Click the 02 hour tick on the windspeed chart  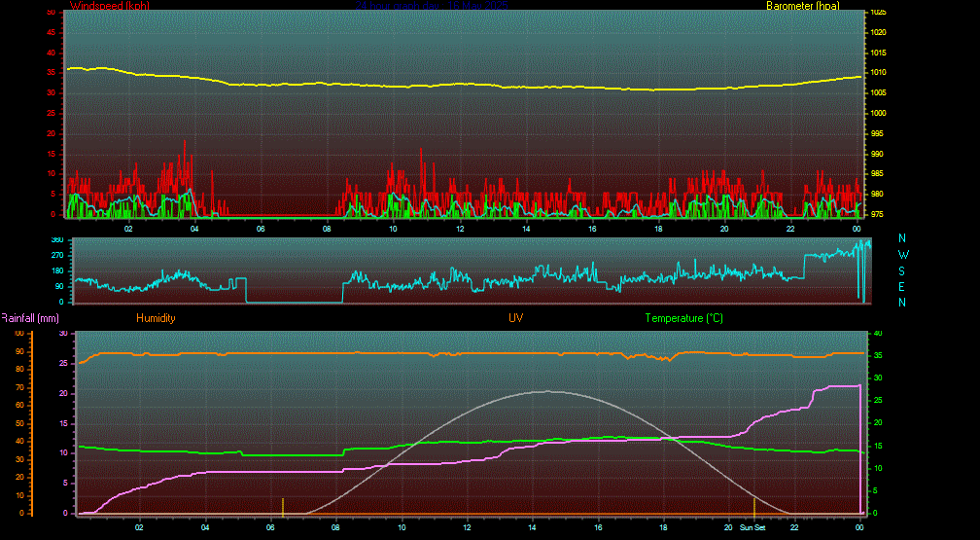pos(128,228)
